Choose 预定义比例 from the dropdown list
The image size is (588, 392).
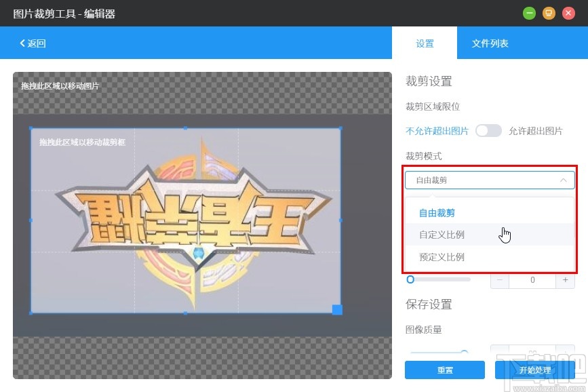(x=490, y=257)
